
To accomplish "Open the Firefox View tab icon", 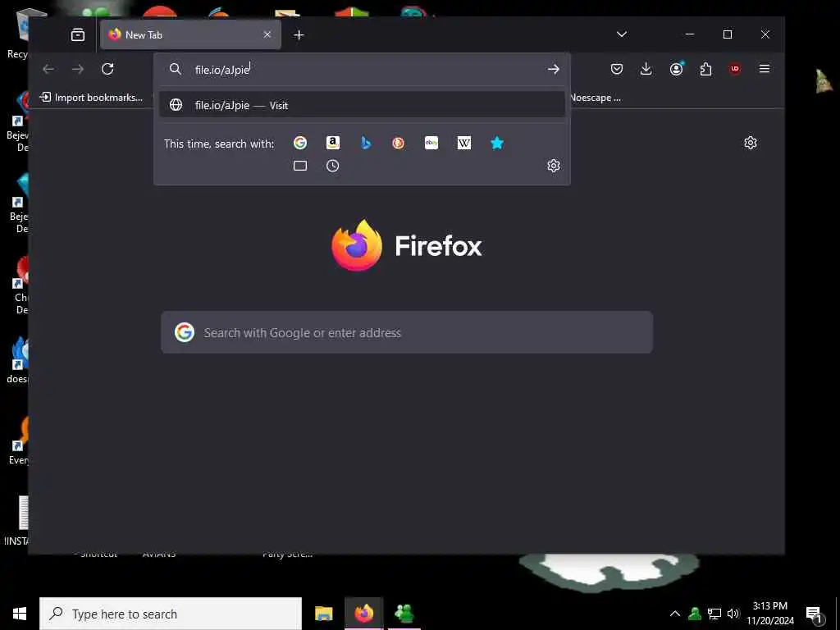I will tap(78, 34).
